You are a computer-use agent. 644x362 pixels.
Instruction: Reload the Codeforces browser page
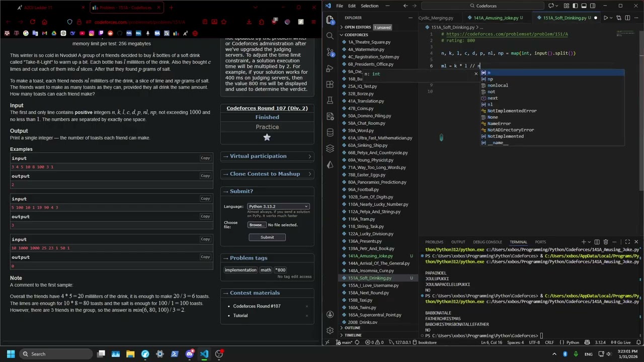tap(33, 22)
